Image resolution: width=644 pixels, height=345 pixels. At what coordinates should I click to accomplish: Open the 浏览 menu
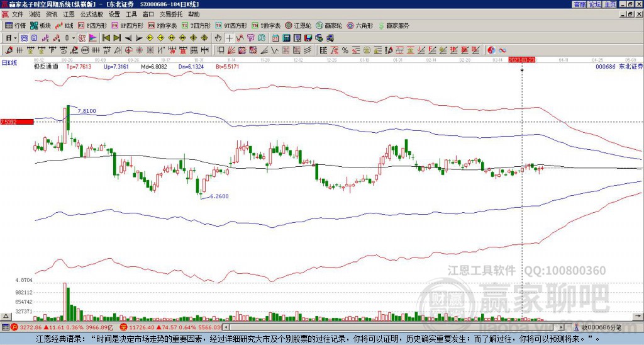[35, 14]
